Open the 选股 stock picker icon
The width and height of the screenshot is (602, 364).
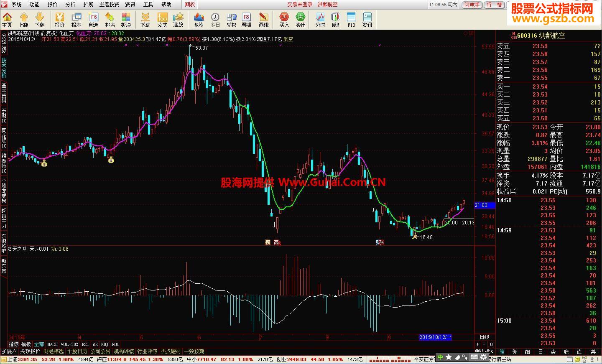click(179, 19)
